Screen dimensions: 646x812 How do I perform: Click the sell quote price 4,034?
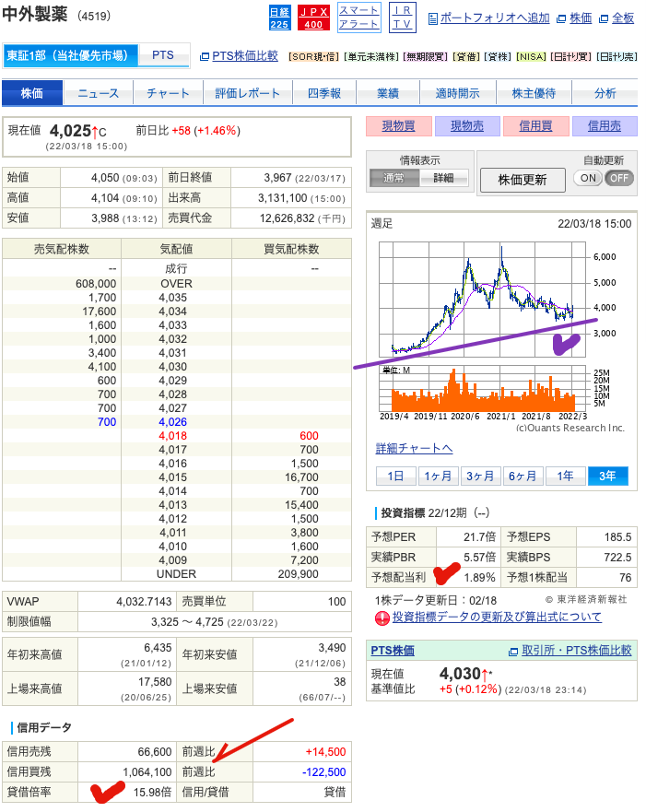(173, 312)
